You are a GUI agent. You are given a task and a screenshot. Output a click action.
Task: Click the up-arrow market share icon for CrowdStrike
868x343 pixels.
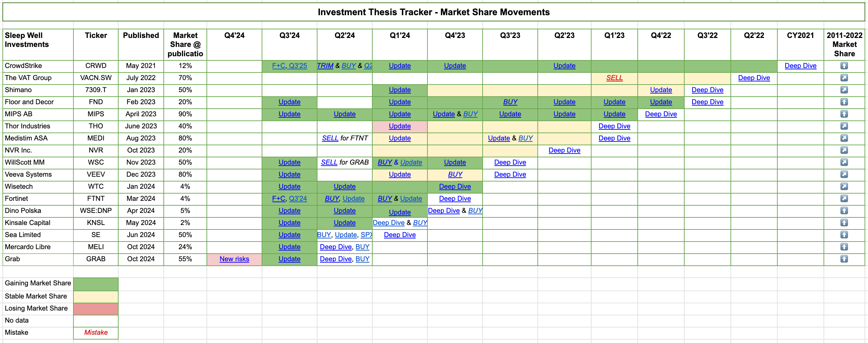(844, 66)
